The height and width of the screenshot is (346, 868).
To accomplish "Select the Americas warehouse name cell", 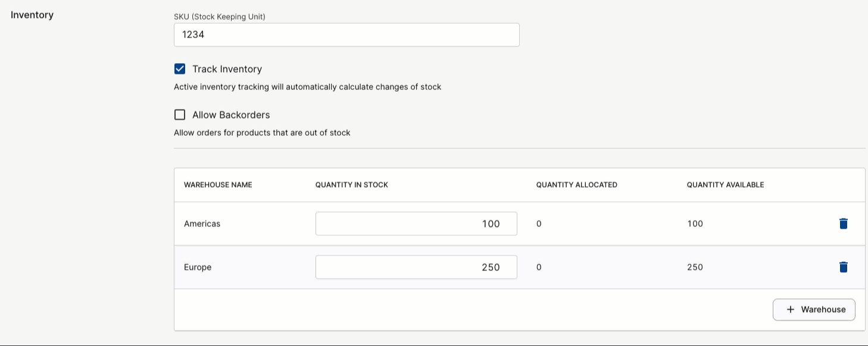I will (202, 224).
